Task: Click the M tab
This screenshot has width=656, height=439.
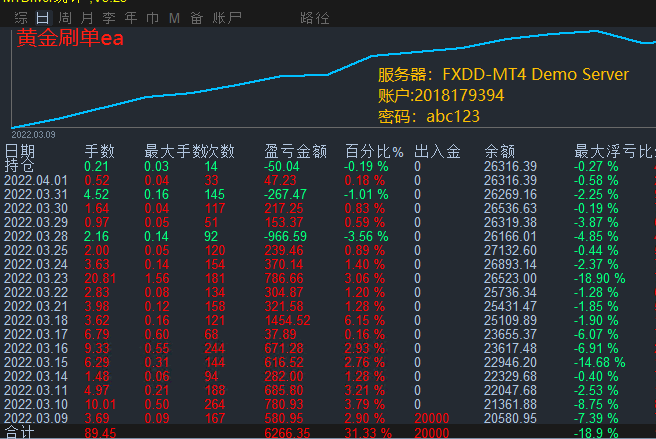Action: pyautogui.click(x=174, y=18)
